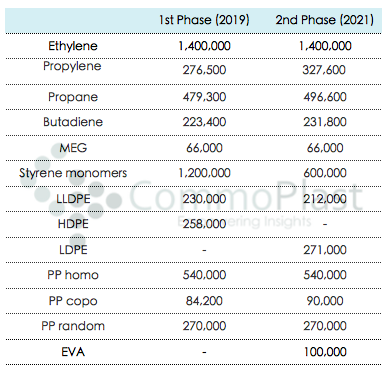Screen dimensions: 389x375
Task: Click the PP copo 84,200 value
Action: point(204,301)
